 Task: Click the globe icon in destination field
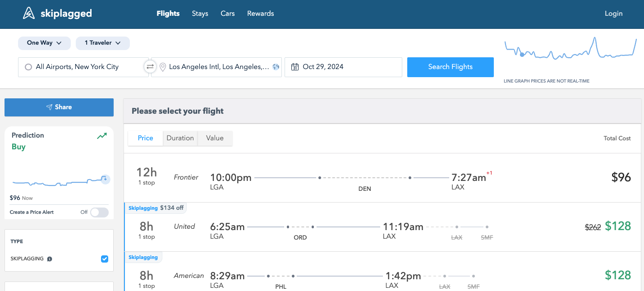pos(276,67)
